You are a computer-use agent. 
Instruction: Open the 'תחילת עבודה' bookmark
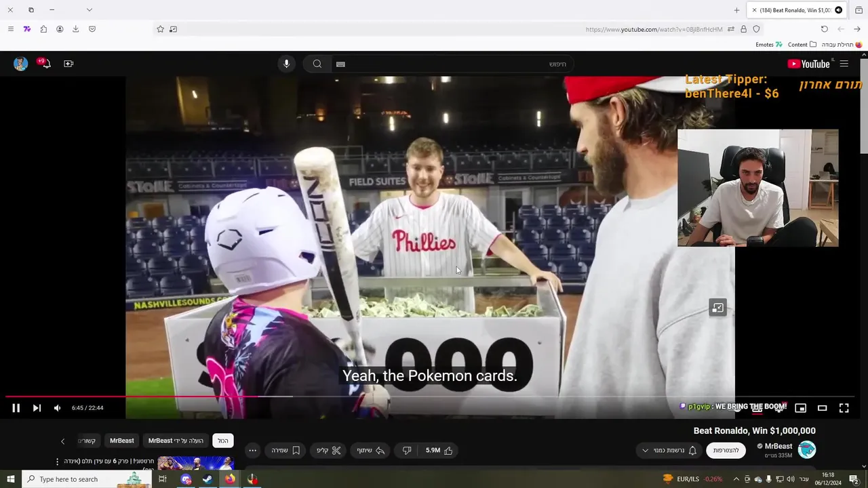842,45
